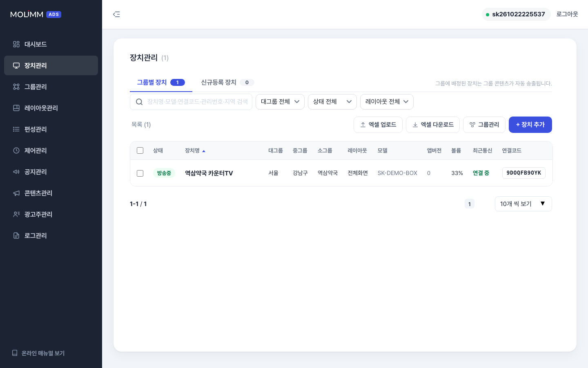Click the SK-DEMO-BOX model cell

[x=397, y=173]
